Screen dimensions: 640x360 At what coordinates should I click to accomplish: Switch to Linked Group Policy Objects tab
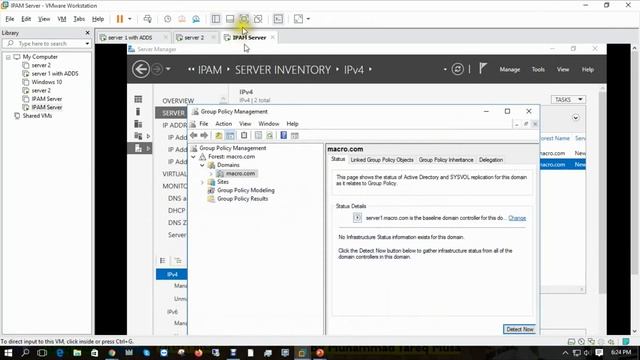pos(382,160)
